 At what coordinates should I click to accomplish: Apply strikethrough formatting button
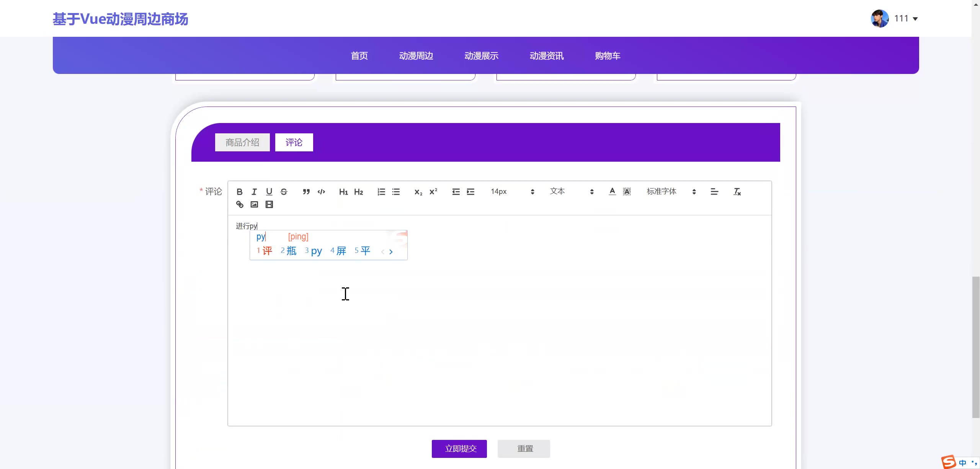284,192
